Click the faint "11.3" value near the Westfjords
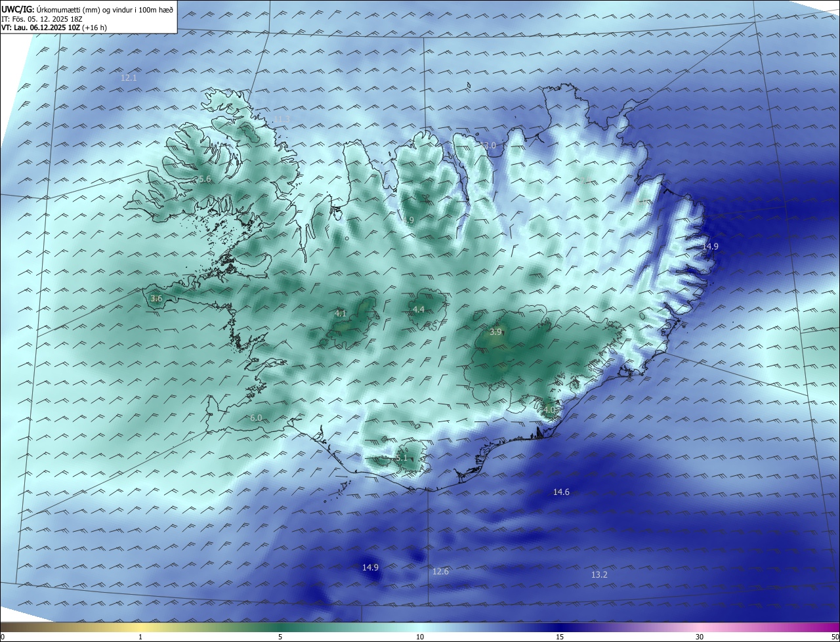The image size is (840, 642). 282,119
